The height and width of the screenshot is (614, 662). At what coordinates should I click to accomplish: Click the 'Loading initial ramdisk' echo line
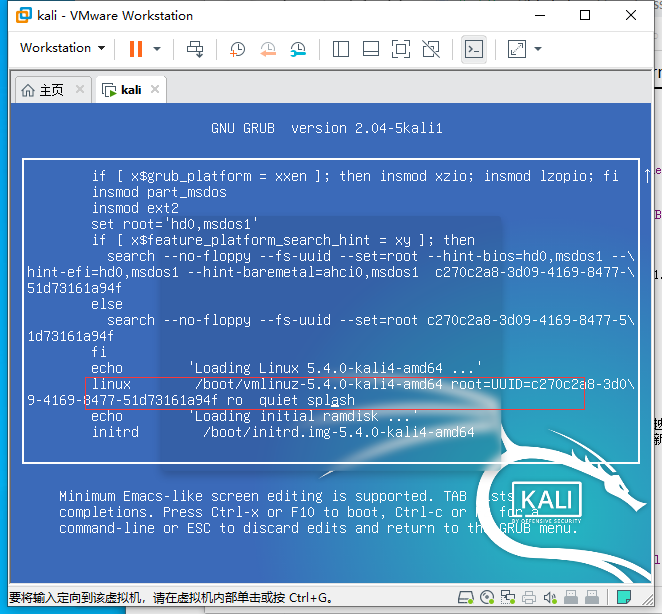tap(255, 416)
